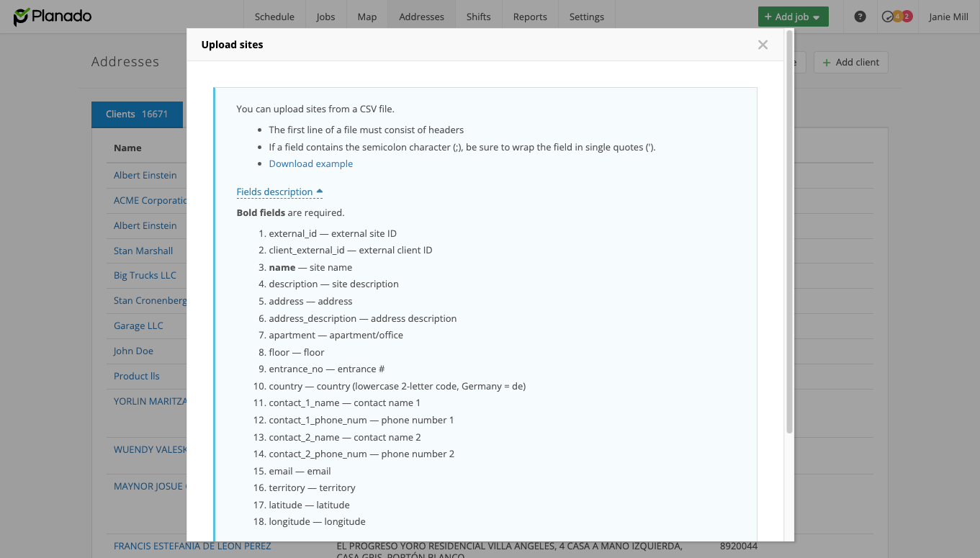The height and width of the screenshot is (558, 980).
Task: Click the 'name — site name' field line
Action: [310, 267]
